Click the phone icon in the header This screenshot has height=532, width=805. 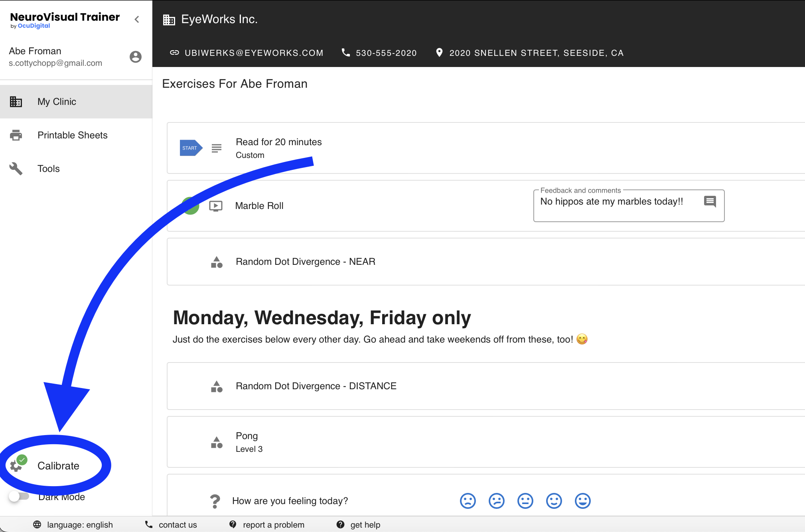(x=346, y=53)
